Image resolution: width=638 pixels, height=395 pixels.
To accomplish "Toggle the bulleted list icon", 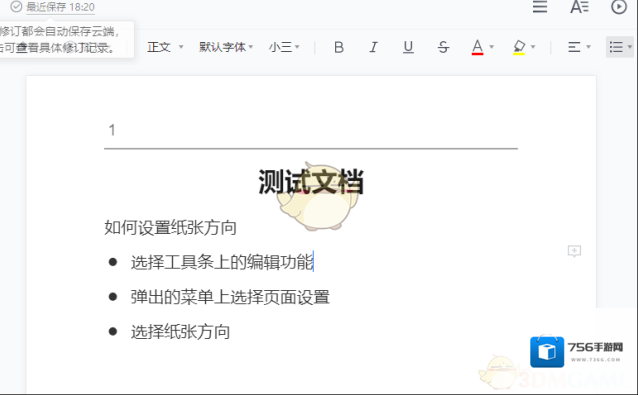I will click(x=616, y=47).
